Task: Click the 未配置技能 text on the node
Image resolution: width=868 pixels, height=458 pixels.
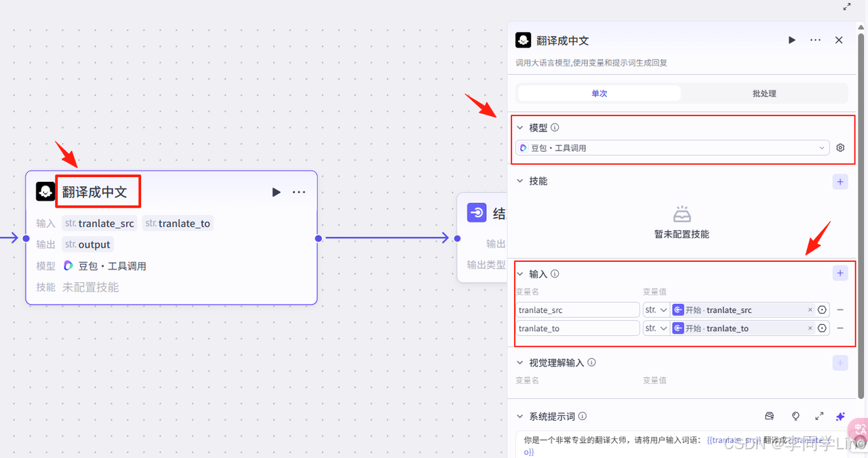Action: click(90, 287)
